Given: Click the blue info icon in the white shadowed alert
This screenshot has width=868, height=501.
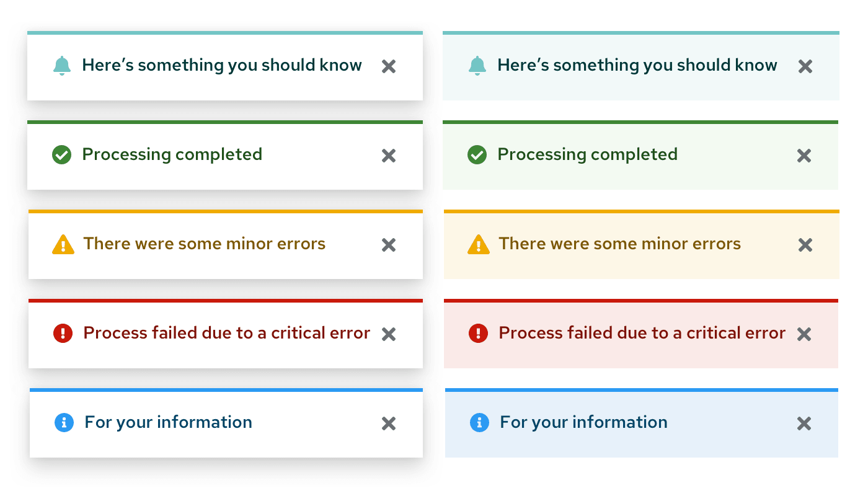Looking at the screenshot, I should tap(64, 423).
